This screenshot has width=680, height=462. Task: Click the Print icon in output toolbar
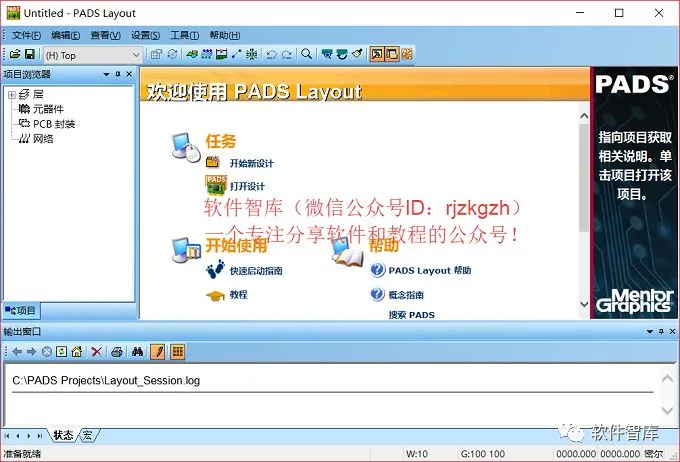click(117, 352)
